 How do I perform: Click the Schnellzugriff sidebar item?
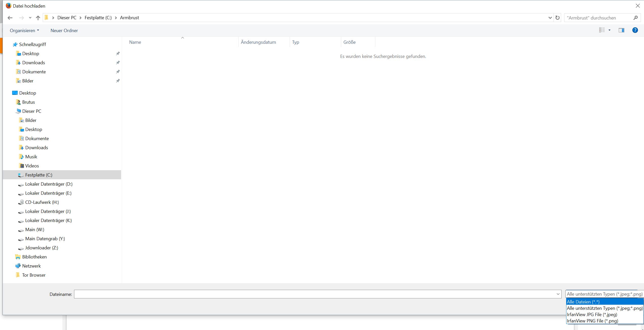[x=33, y=44]
